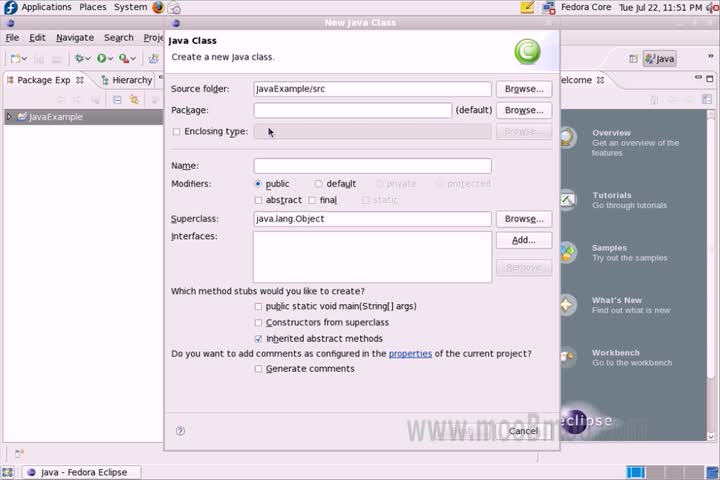This screenshot has width=720, height=480.
Task: Click the dialog help question mark icon
Action: (180, 431)
